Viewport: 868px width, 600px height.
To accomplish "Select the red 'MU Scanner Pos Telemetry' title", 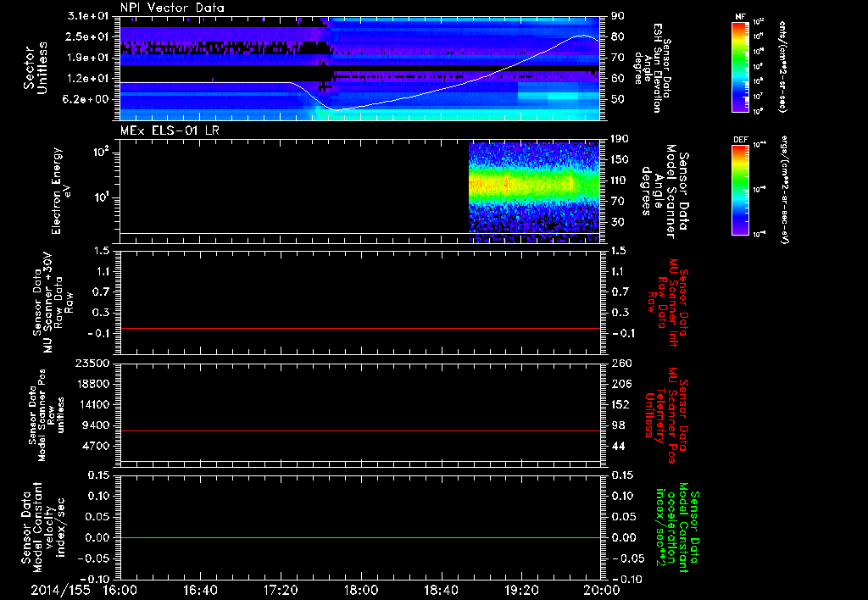I will pos(666,416).
